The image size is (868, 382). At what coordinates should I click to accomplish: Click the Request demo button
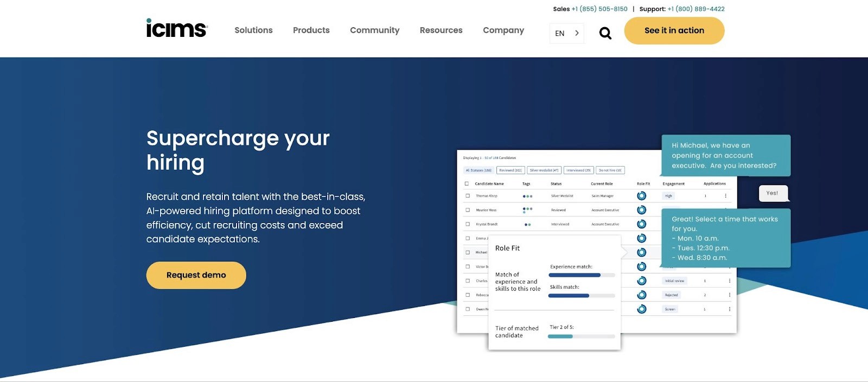pos(196,275)
